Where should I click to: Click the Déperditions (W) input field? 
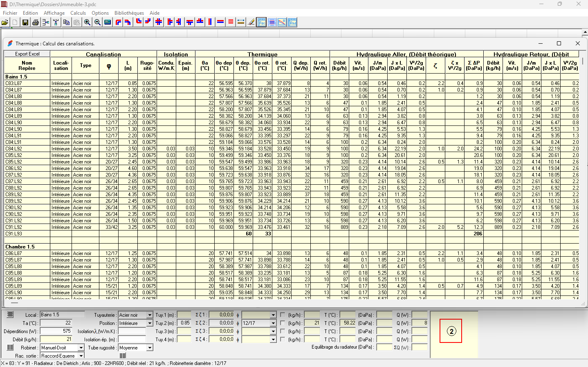pos(56,331)
